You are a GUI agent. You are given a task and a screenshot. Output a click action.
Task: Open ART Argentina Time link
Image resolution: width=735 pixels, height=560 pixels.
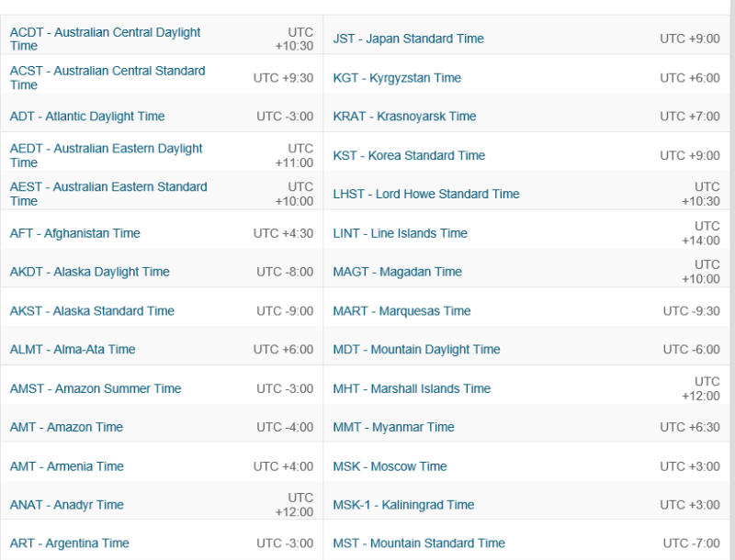70,543
